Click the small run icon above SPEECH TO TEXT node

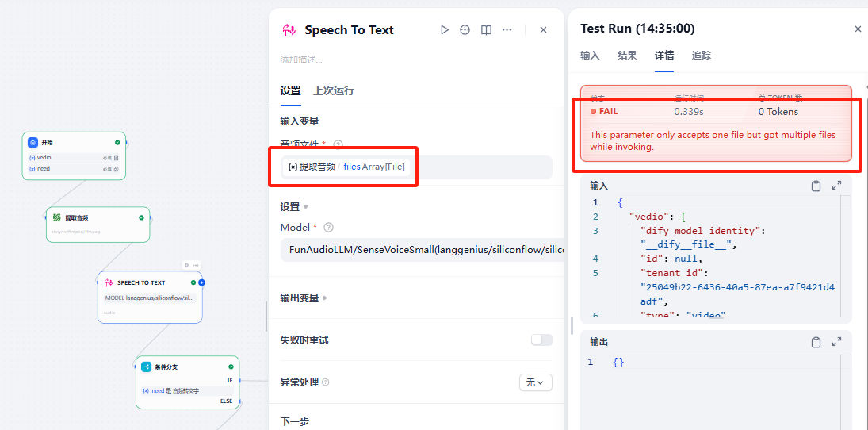coord(187,265)
